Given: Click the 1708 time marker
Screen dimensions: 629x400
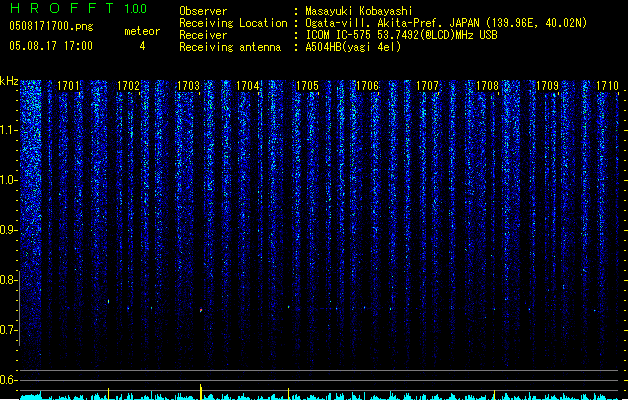Looking at the screenshot, I should click(x=487, y=86).
